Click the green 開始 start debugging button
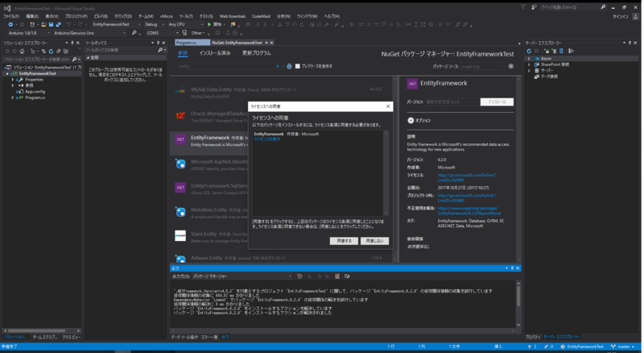The image size is (644, 353). tap(215, 24)
